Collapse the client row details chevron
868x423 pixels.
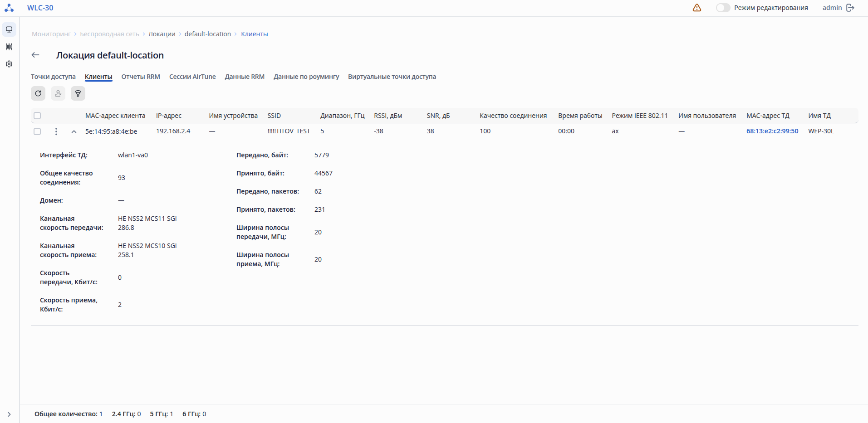pos(74,131)
